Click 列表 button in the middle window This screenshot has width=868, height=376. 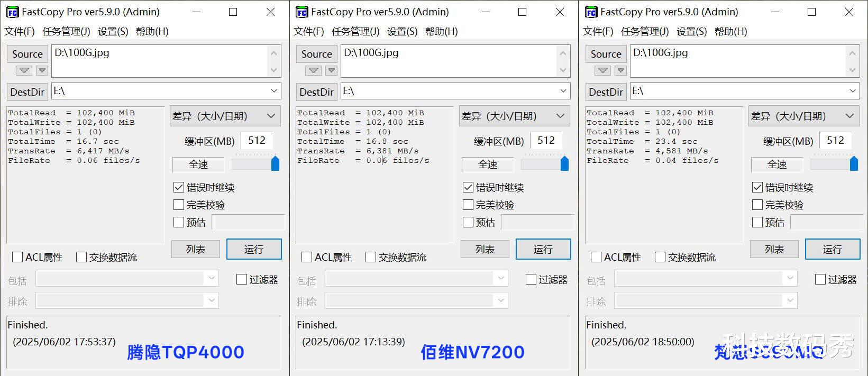pyautogui.click(x=485, y=249)
